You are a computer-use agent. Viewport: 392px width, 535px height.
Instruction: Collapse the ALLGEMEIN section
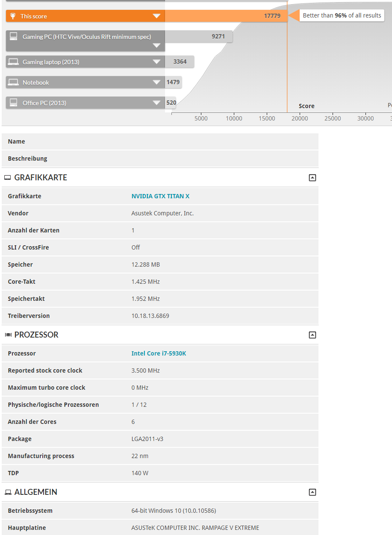coord(312,492)
